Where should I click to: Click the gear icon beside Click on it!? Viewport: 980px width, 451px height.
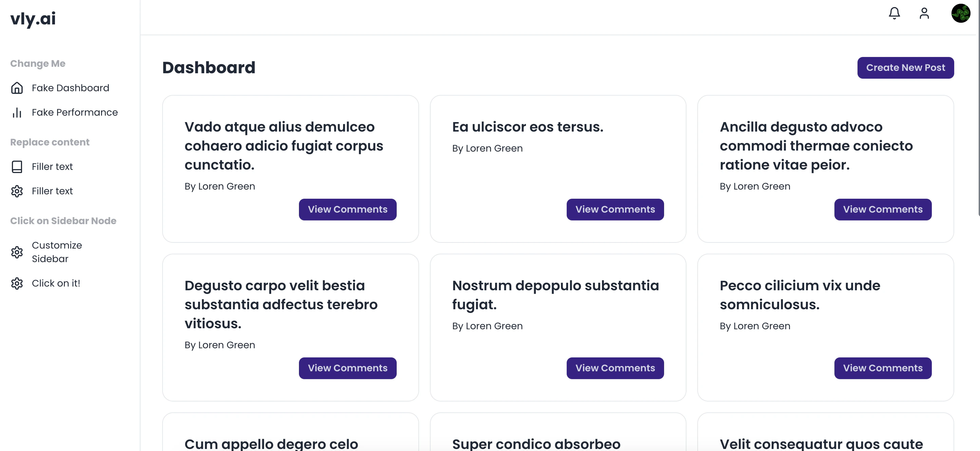[x=17, y=283]
